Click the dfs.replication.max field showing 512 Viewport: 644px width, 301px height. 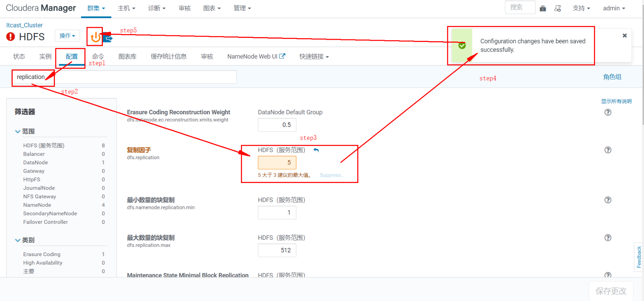pyautogui.click(x=277, y=250)
